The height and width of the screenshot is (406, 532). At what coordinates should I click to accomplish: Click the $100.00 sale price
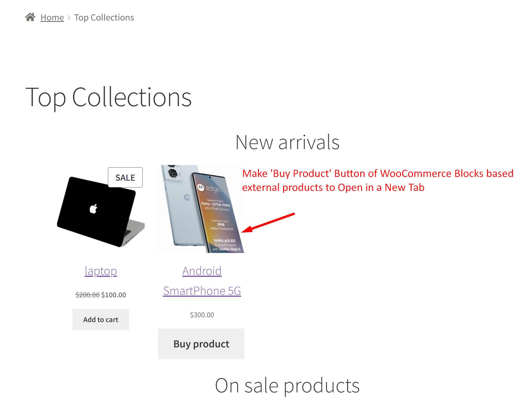114,295
